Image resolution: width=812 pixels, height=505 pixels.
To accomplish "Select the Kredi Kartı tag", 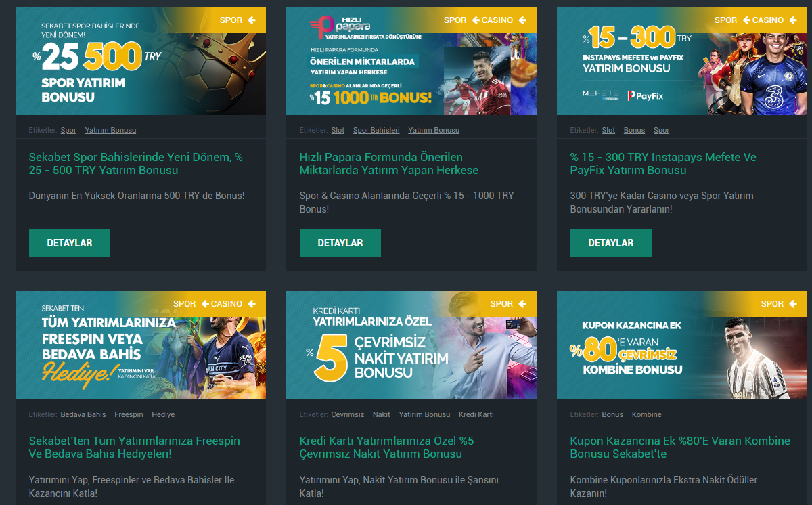I will click(476, 414).
